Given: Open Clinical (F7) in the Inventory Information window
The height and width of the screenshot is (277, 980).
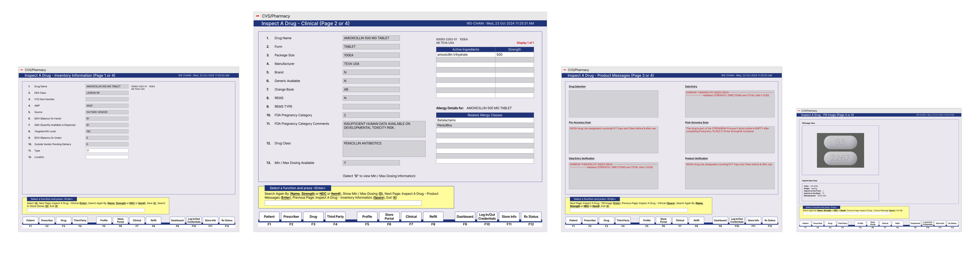Looking at the screenshot, I should pos(137,221).
